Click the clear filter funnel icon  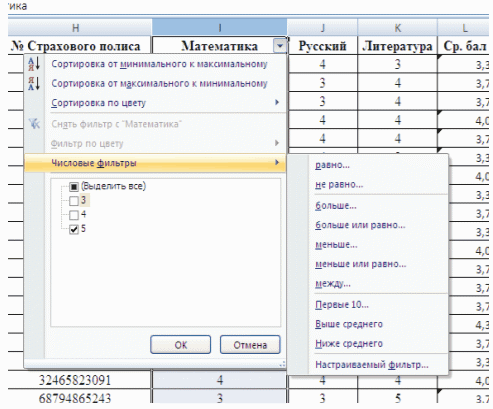(34, 124)
